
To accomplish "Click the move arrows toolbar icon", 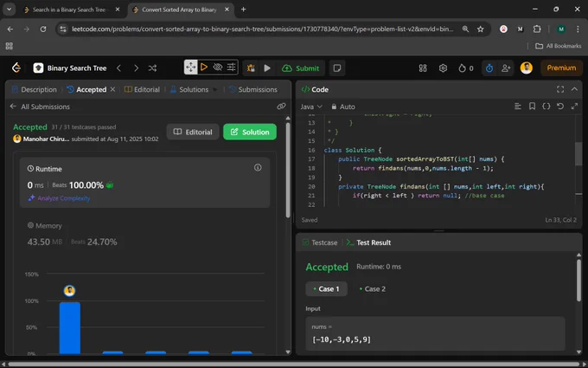I will (190, 68).
